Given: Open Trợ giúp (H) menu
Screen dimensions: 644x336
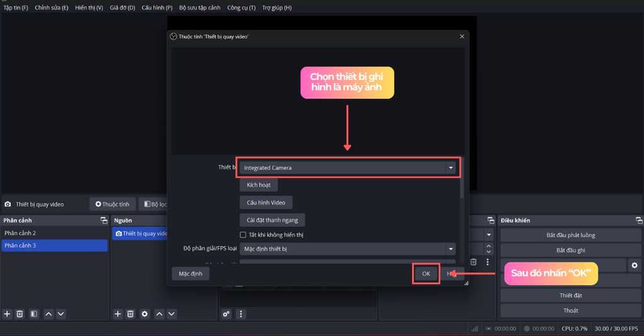Looking at the screenshot, I should pyautogui.click(x=277, y=8).
